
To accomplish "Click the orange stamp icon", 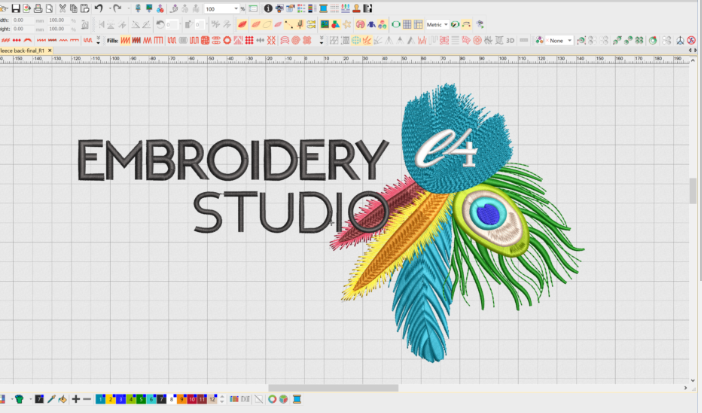I will (356, 9).
